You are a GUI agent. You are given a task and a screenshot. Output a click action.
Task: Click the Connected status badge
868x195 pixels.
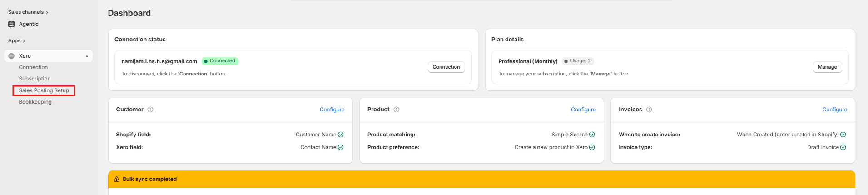coord(220,61)
